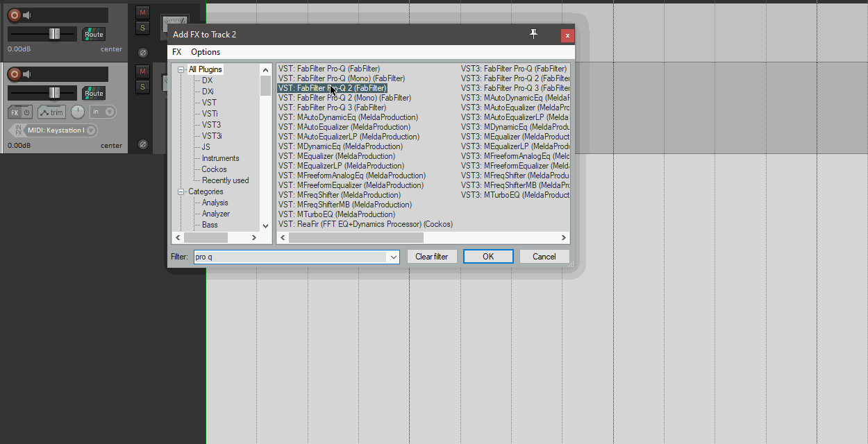Click plugin list scroll left arrow

point(283,237)
